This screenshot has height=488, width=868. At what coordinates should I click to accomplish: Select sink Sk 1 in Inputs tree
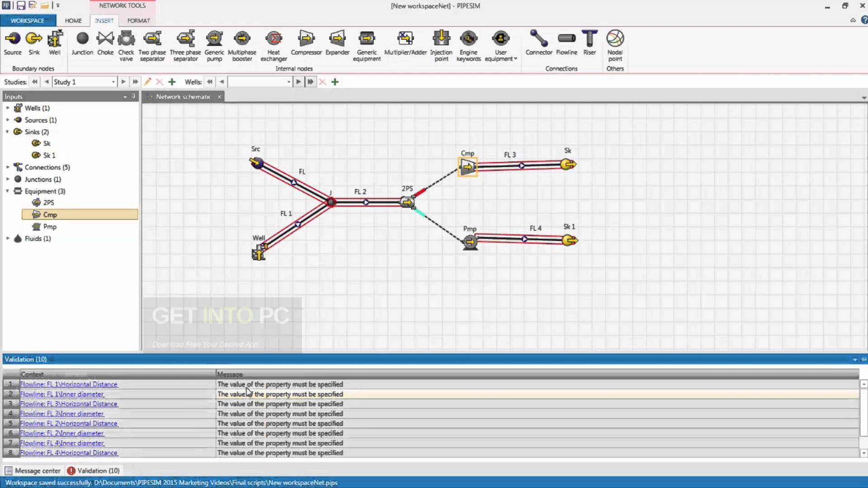44,155
